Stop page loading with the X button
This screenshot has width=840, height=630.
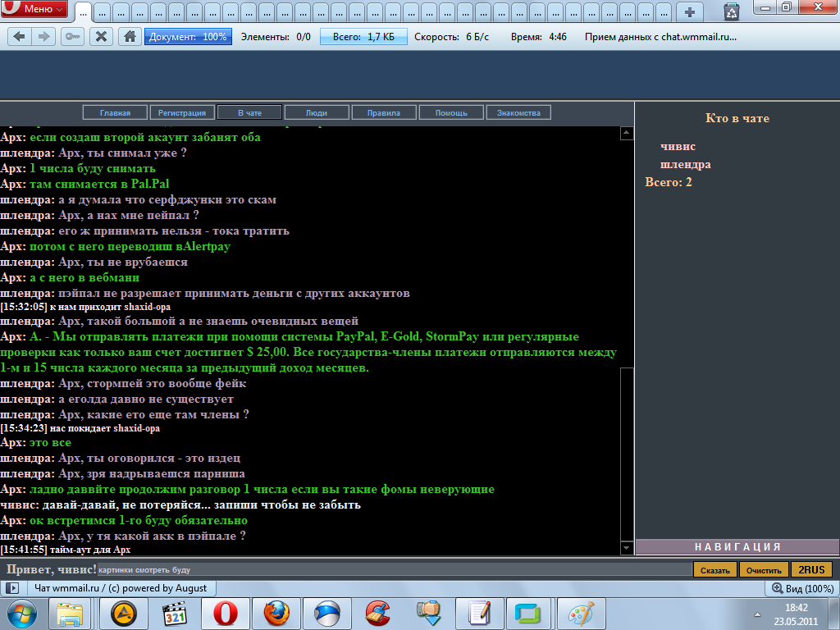coord(101,37)
